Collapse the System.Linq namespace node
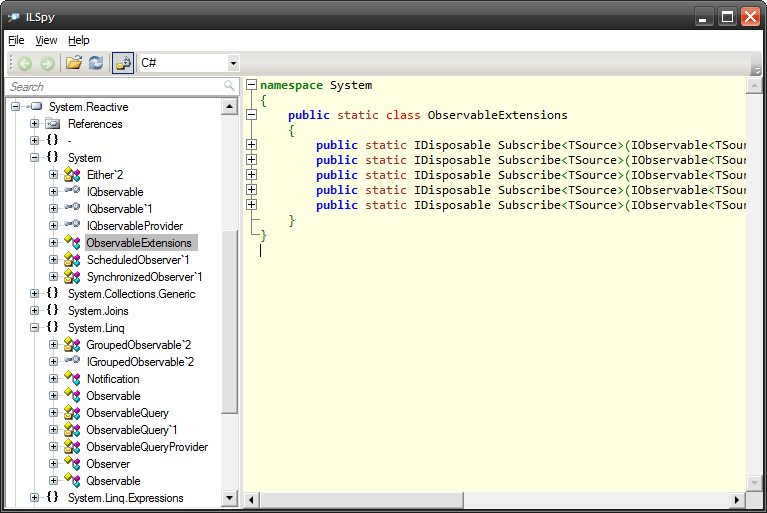The width and height of the screenshot is (767, 513). [34, 328]
